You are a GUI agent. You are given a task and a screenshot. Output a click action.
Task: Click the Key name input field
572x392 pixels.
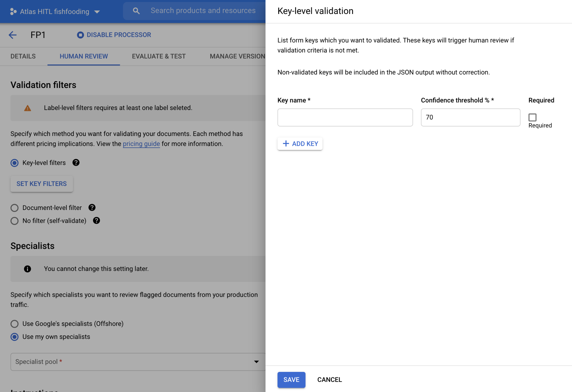click(345, 117)
